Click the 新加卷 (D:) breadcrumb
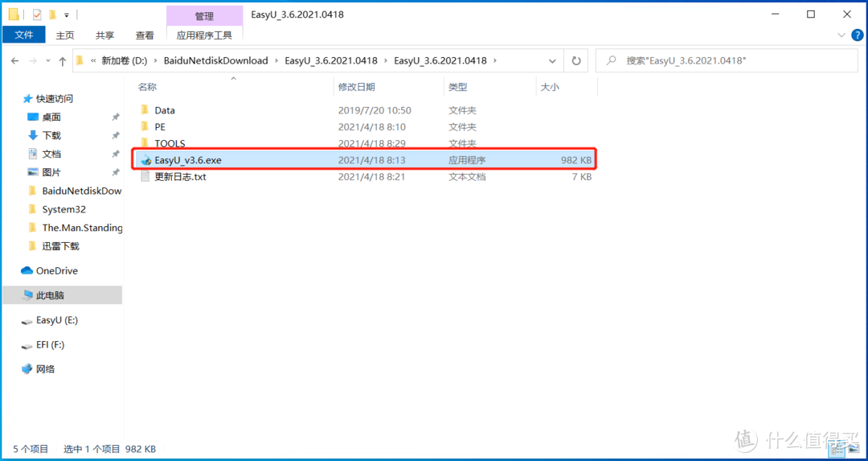The width and height of the screenshot is (868, 461). coord(124,60)
